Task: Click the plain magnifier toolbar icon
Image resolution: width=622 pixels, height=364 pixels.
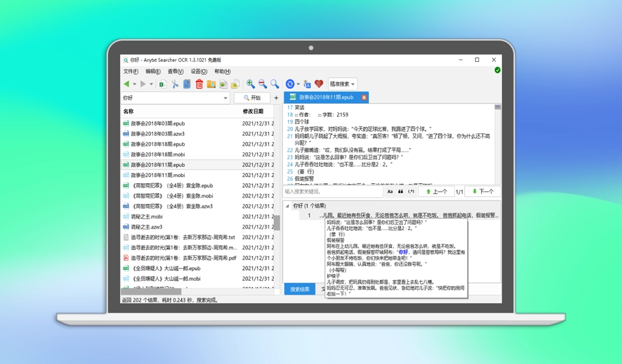Action: 275,84
